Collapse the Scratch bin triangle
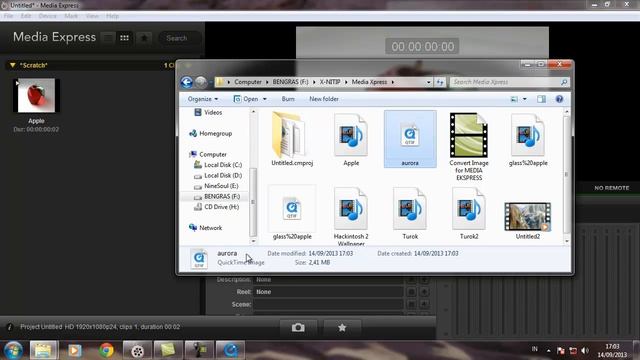The height and width of the screenshot is (360, 640). pyautogui.click(x=12, y=65)
